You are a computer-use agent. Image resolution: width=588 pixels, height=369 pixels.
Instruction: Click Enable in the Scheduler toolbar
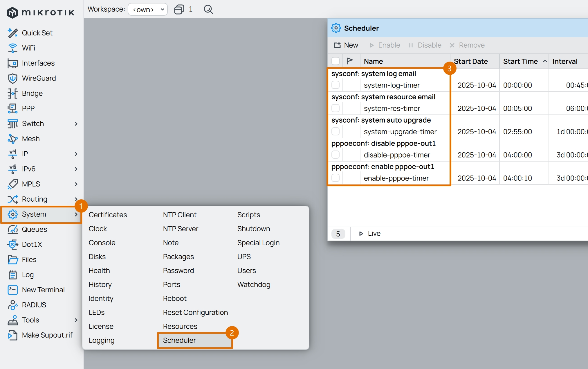point(385,45)
